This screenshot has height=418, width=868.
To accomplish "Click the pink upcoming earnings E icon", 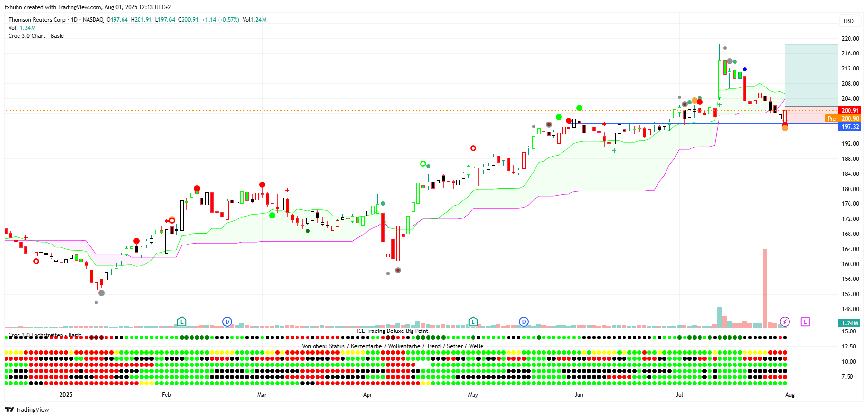I will pos(805,322).
